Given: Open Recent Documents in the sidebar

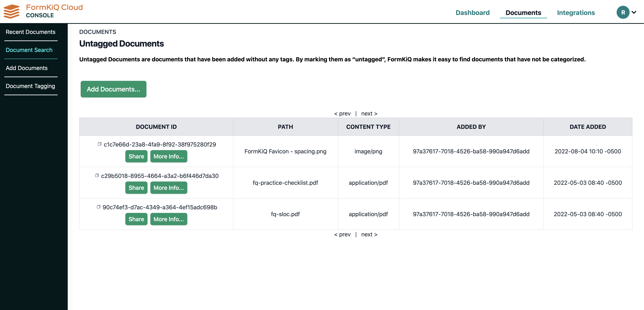Looking at the screenshot, I should pos(30,32).
